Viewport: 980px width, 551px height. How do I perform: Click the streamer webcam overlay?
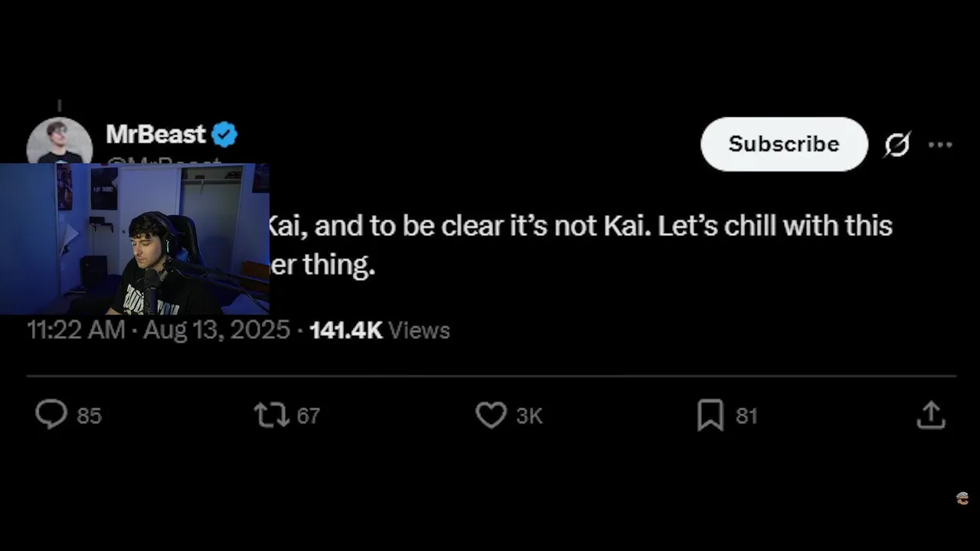point(135,239)
